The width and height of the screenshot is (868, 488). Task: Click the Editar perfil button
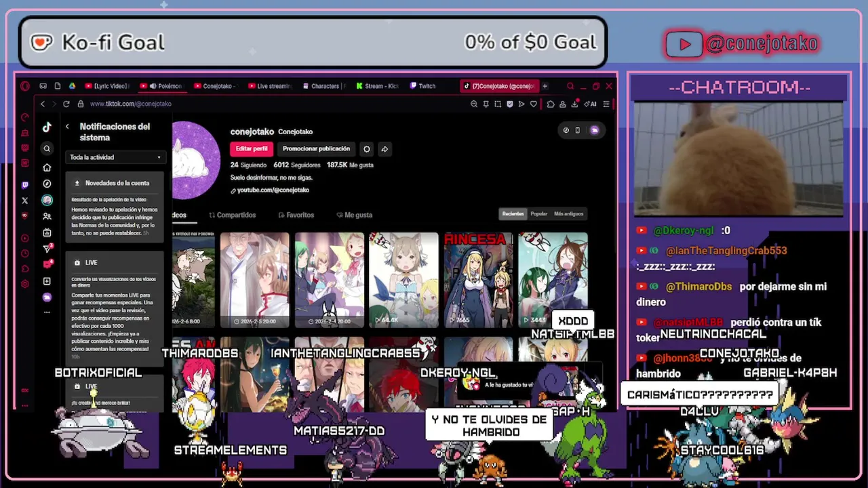[252, 149]
